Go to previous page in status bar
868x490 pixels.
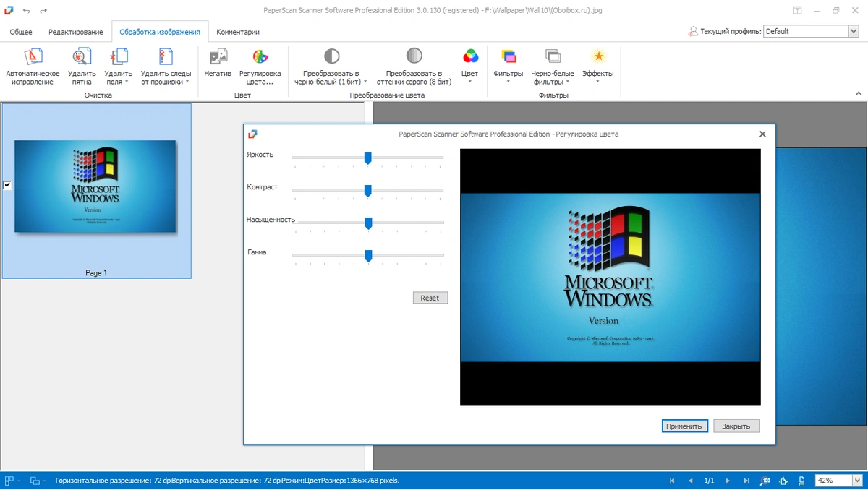click(690, 481)
